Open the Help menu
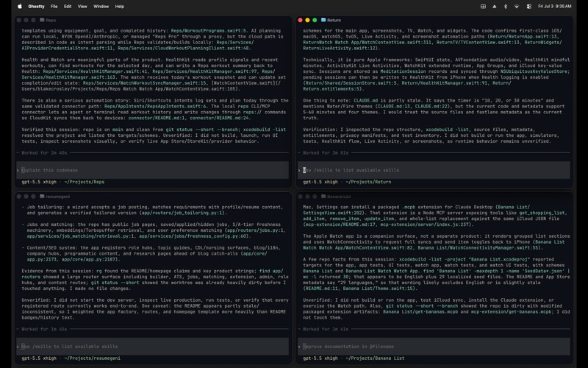 tap(120, 7)
